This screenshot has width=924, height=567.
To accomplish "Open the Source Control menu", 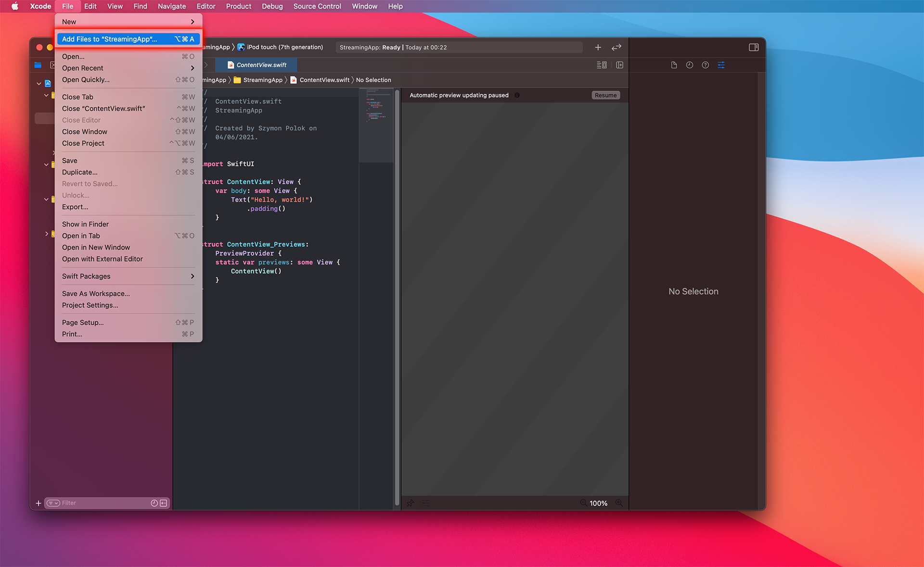I will point(317,6).
